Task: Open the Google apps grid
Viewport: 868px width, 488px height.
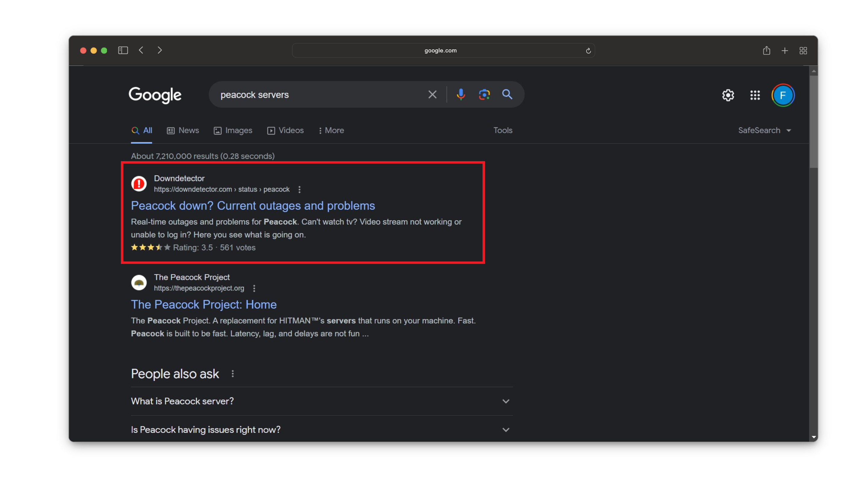Action: click(x=755, y=95)
